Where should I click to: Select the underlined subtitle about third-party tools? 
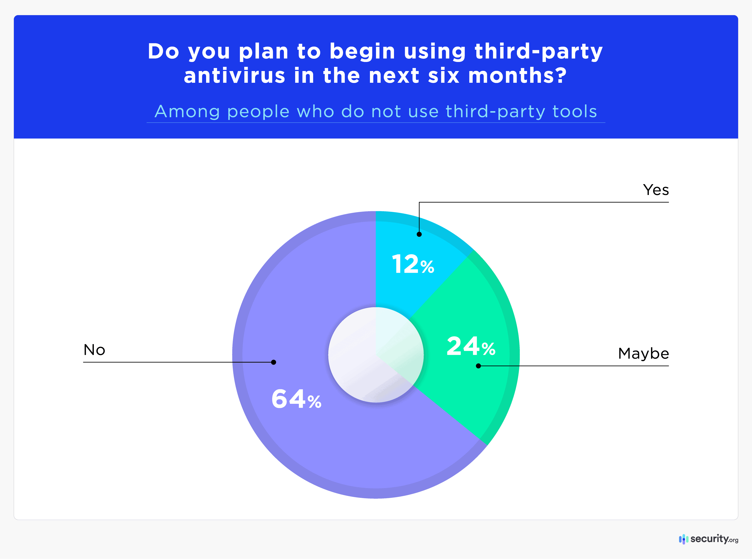click(376, 112)
